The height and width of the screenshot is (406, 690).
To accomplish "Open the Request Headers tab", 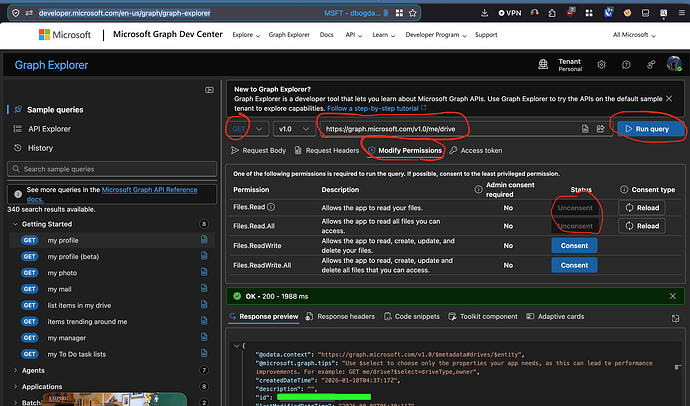I will click(327, 150).
